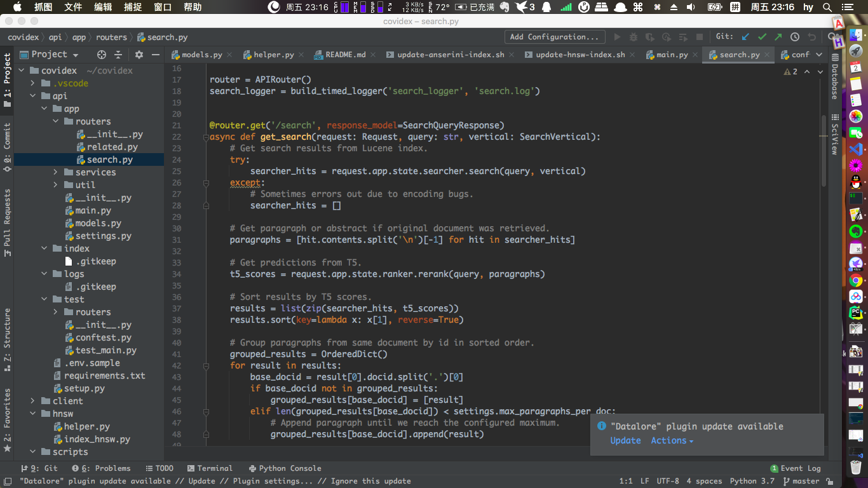Open VS Code from the Dock
The height and width of the screenshot is (488, 868).
(x=856, y=149)
